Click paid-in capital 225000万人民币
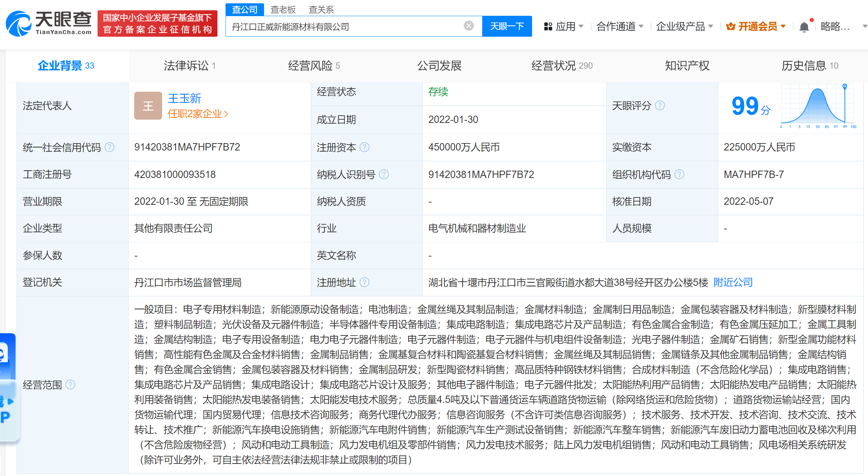This screenshot has height=476, width=868. (759, 147)
